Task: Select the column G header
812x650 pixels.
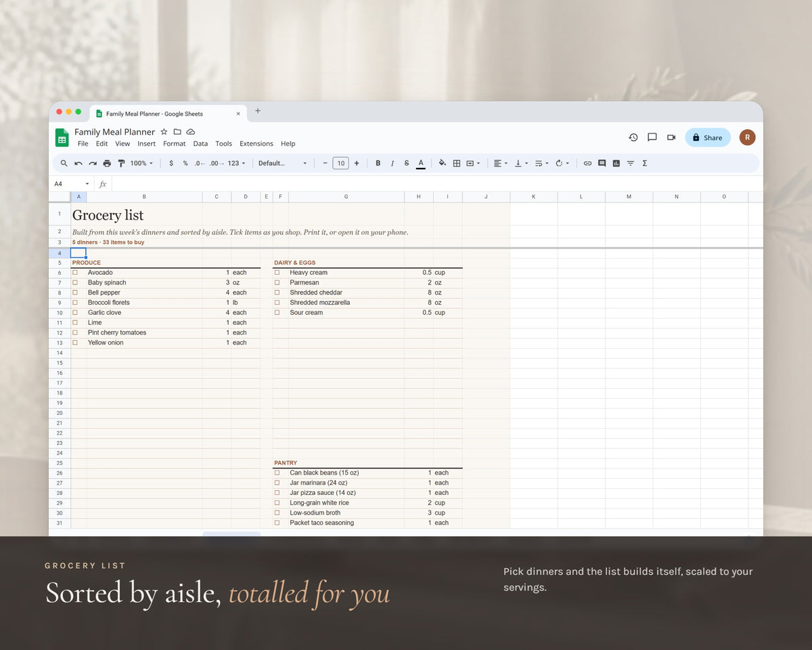Action: coord(346,197)
